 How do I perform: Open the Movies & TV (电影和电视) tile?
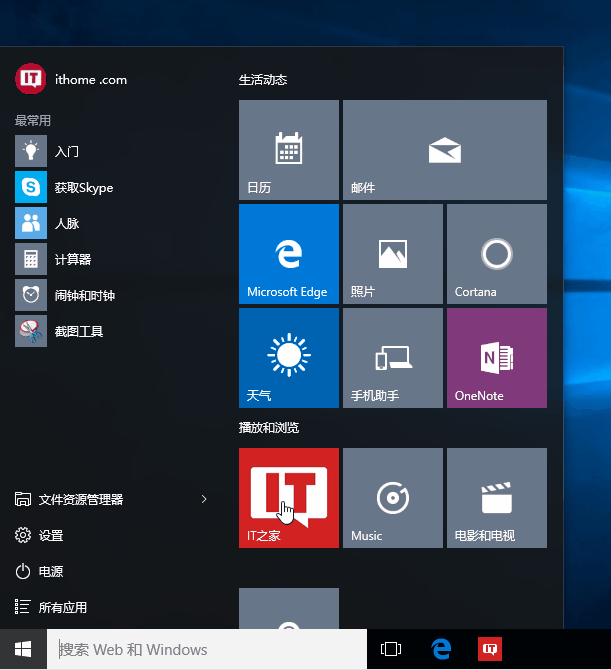[x=496, y=498]
